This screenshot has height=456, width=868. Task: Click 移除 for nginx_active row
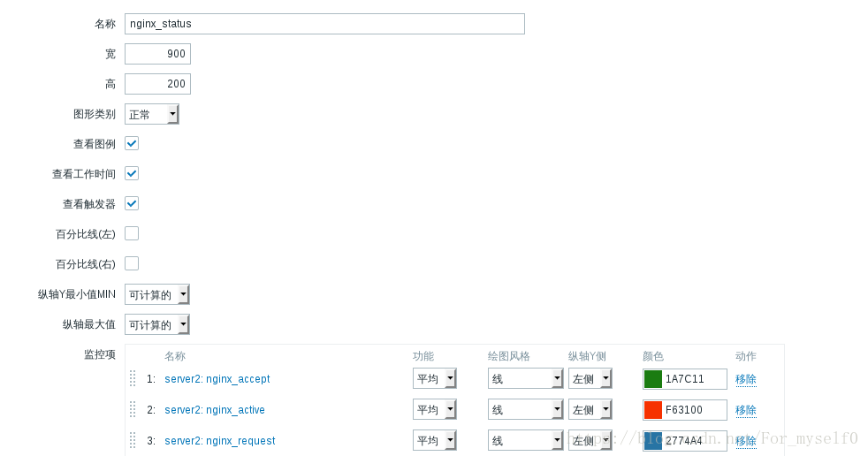pos(746,410)
